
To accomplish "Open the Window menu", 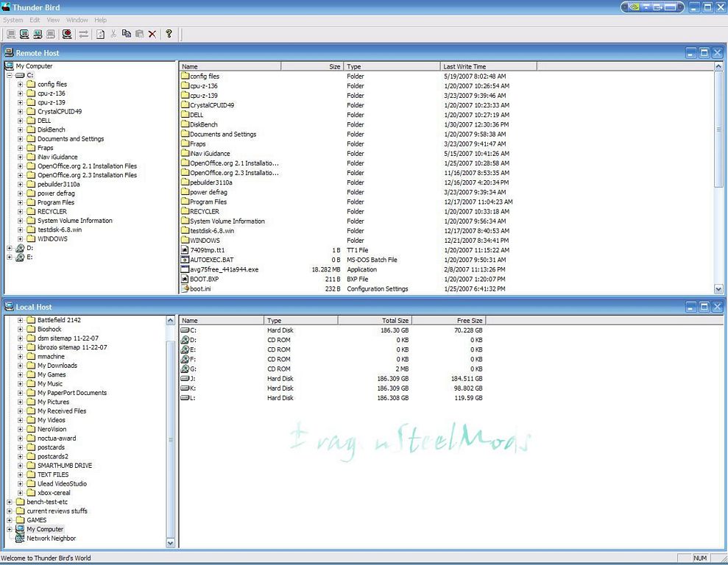I will (77, 20).
